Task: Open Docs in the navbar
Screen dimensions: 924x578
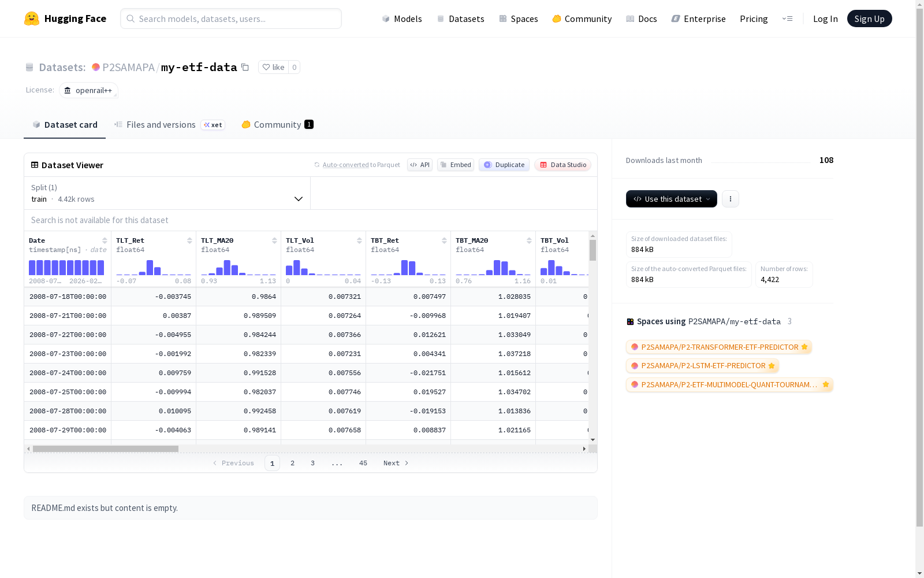Action: click(642, 18)
